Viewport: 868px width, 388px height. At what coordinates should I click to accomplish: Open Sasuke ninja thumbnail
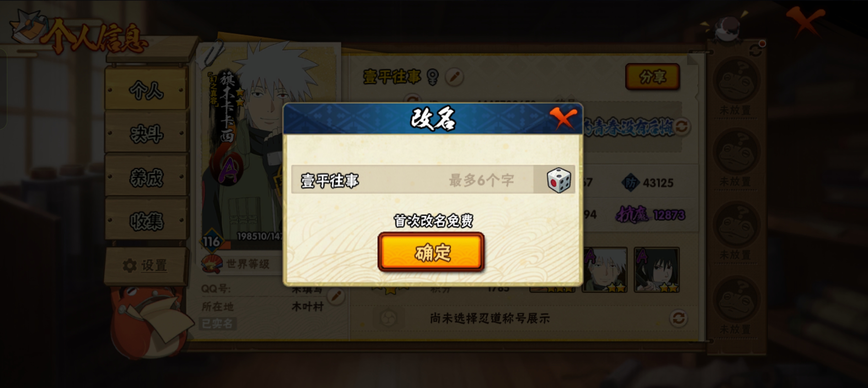pyautogui.click(x=656, y=270)
